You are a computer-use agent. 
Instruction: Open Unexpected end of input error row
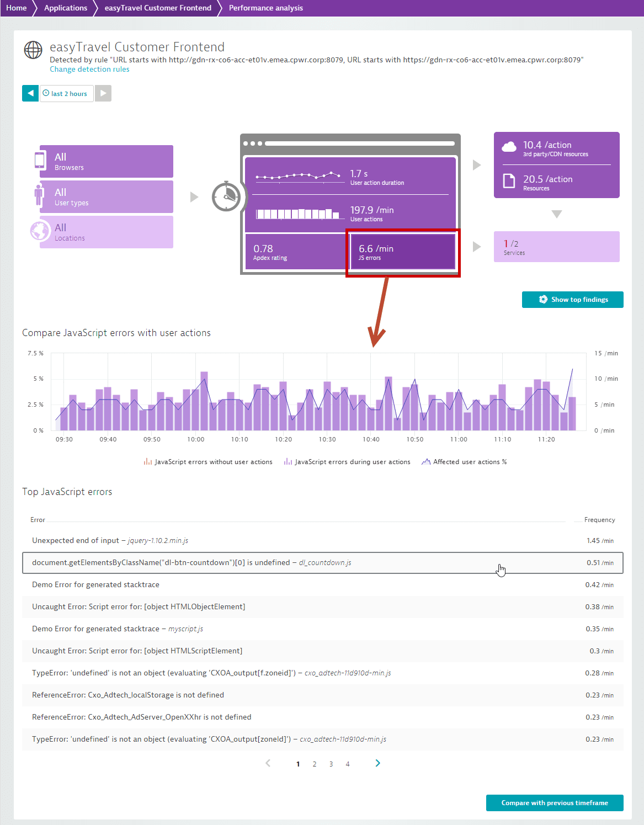click(x=323, y=541)
